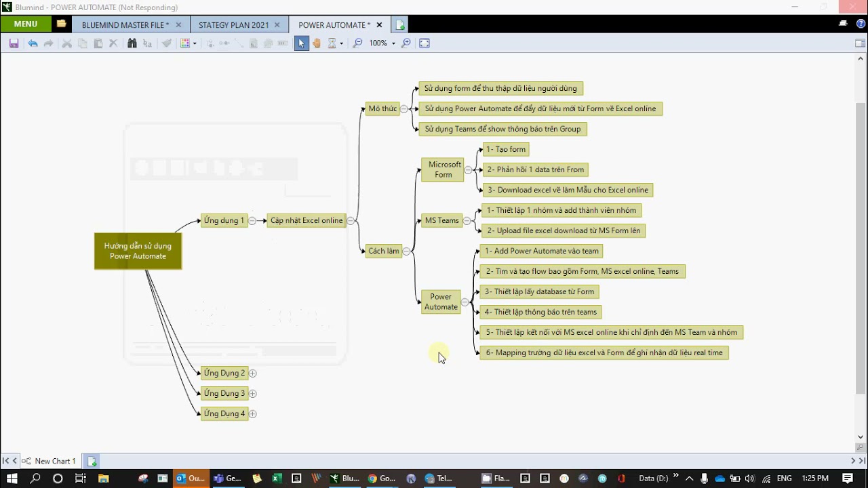Click the Cut scissors icon
This screenshot has height=488, width=868.
coord(67,43)
